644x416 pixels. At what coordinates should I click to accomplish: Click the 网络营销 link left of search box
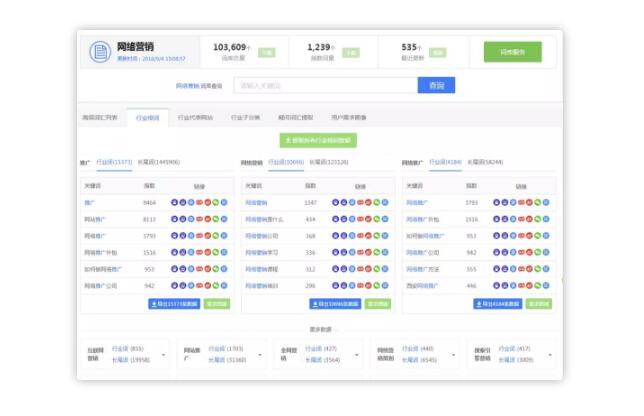click(x=188, y=86)
